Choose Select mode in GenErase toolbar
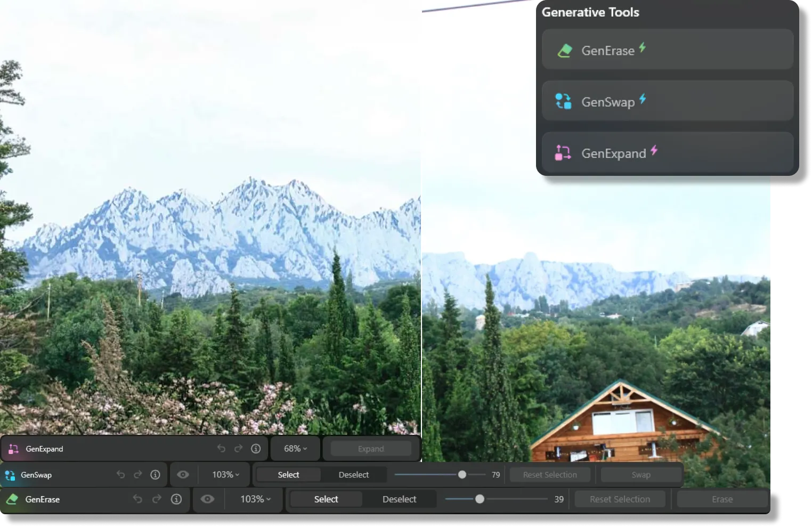This screenshot has width=812, height=527. coord(326,499)
